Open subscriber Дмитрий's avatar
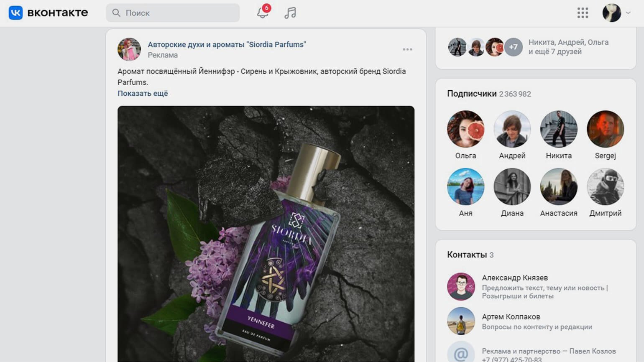Image resolution: width=644 pixels, height=362 pixels. click(x=605, y=187)
